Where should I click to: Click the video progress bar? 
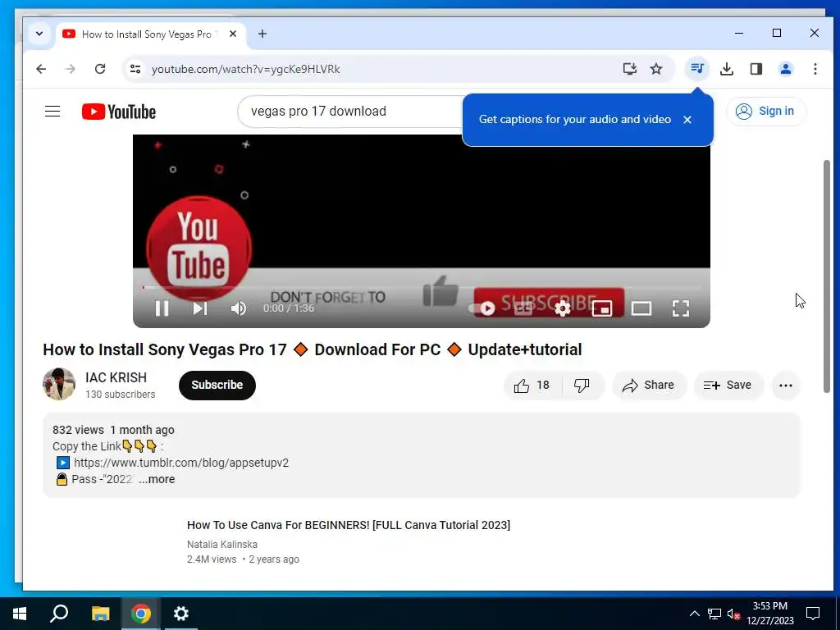pyautogui.click(x=422, y=288)
